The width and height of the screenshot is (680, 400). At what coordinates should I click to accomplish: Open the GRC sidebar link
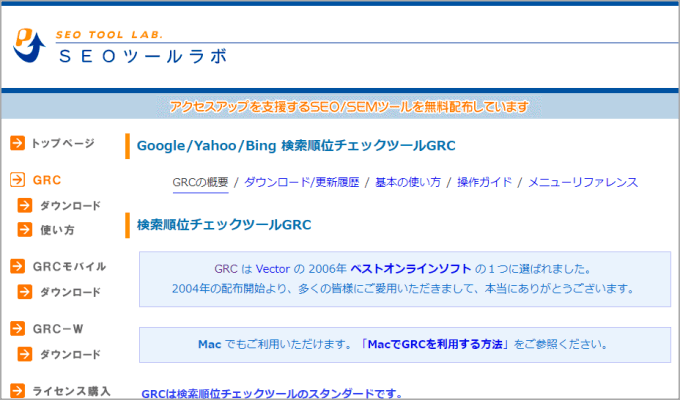coord(47,180)
